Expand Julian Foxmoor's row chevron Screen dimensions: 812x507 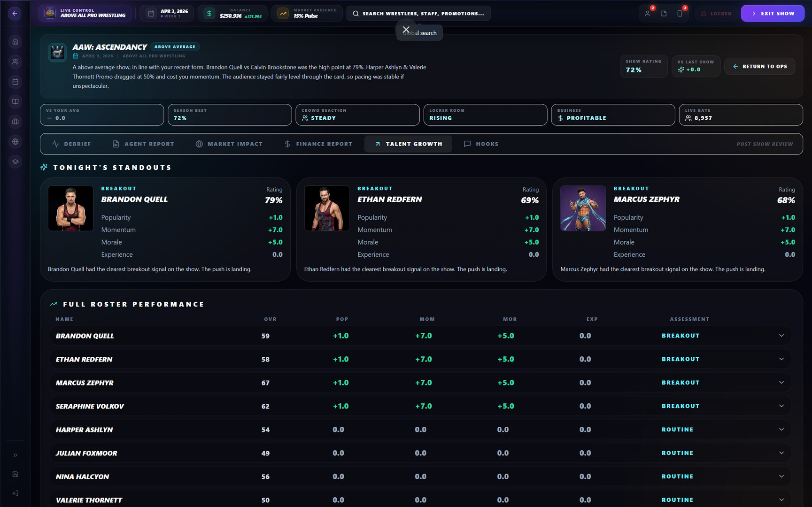click(x=781, y=453)
